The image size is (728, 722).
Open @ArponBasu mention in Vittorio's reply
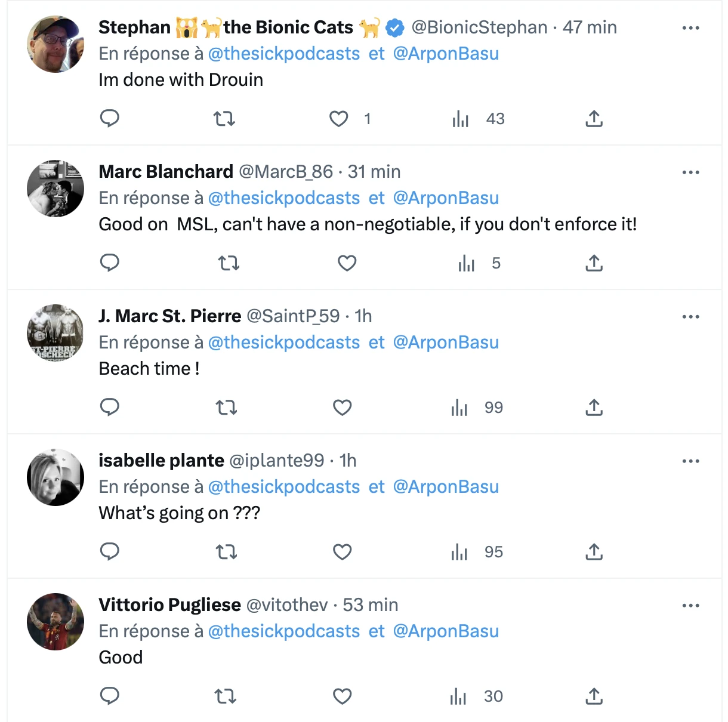pyautogui.click(x=446, y=631)
